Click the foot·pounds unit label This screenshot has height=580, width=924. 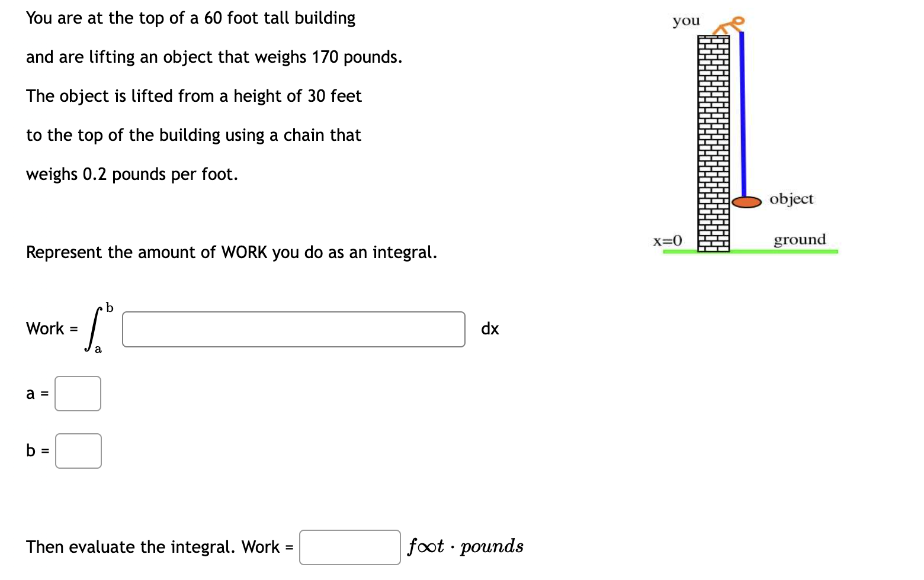pos(465,546)
